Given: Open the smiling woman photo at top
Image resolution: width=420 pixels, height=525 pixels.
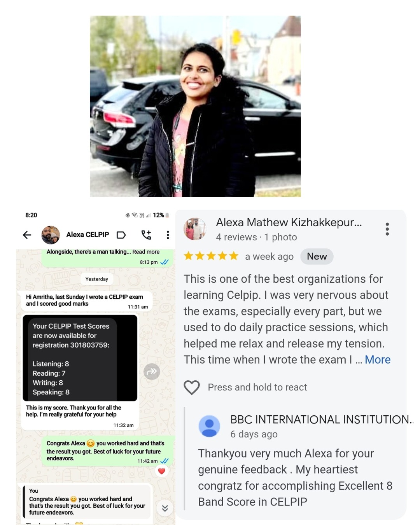Looking at the screenshot, I should coord(195,106).
